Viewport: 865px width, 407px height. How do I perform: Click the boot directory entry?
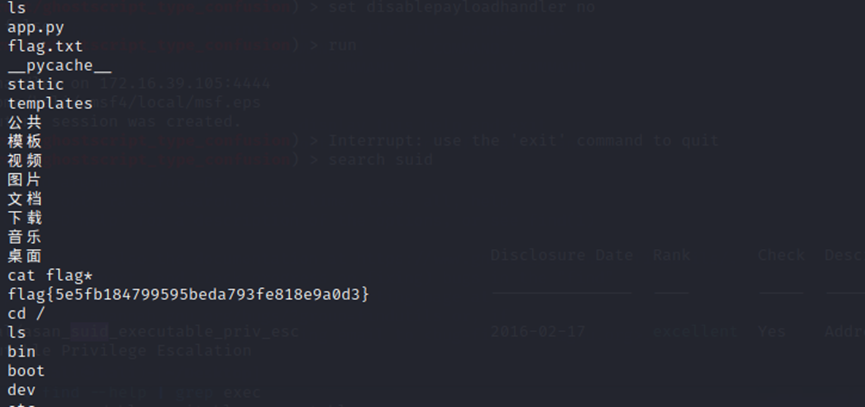26,371
